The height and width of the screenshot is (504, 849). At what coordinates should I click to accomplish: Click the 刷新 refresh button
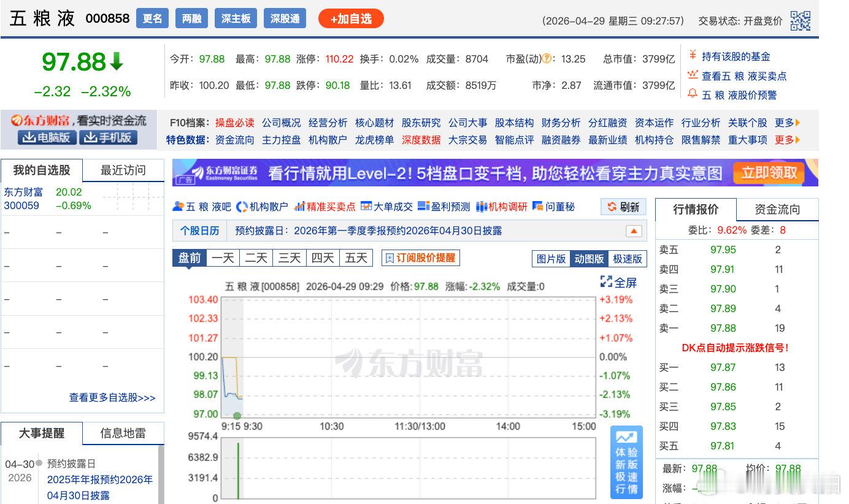(x=623, y=207)
